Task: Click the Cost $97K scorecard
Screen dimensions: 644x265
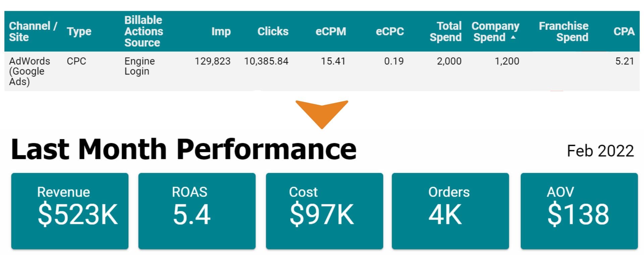Action: [x=324, y=211]
